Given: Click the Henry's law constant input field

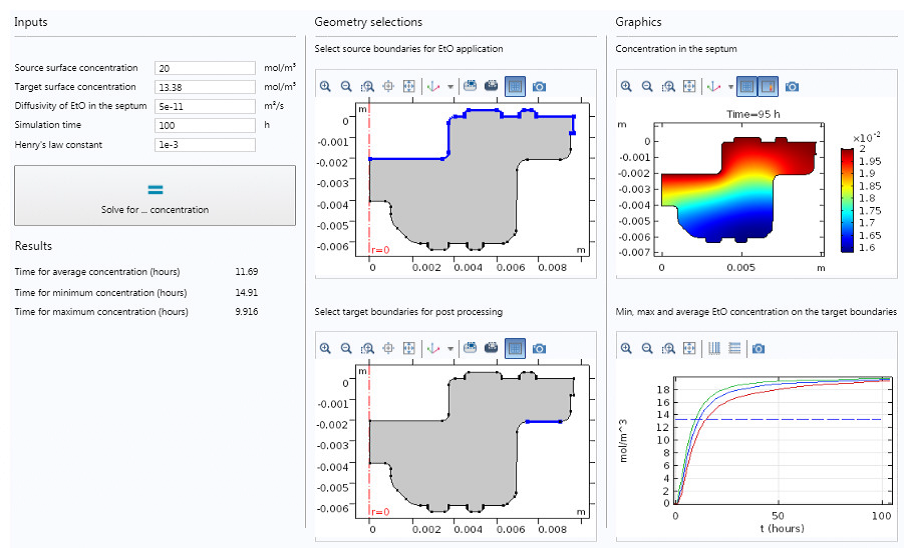Looking at the screenshot, I should pos(205,145).
